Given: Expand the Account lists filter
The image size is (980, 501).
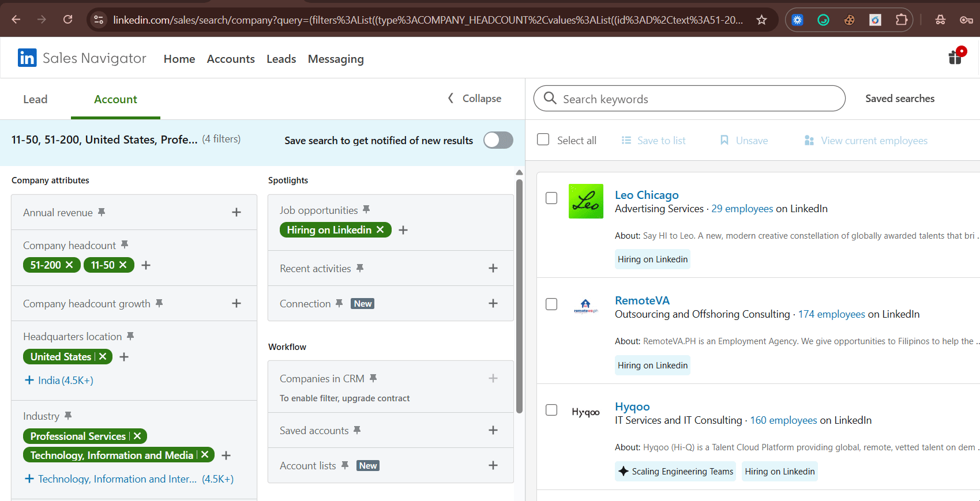Looking at the screenshot, I should pyautogui.click(x=493, y=465).
